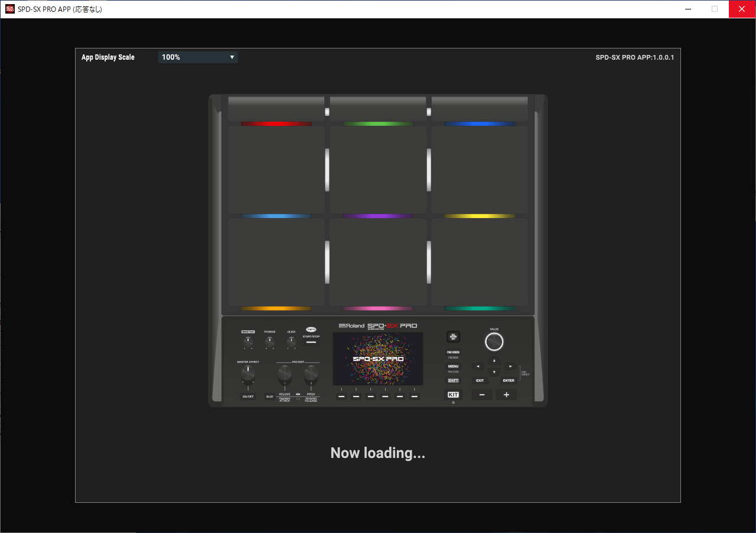Viewport: 756px width, 533px height.
Task: Hit the large pad above the pink LED
Action: tap(378, 262)
